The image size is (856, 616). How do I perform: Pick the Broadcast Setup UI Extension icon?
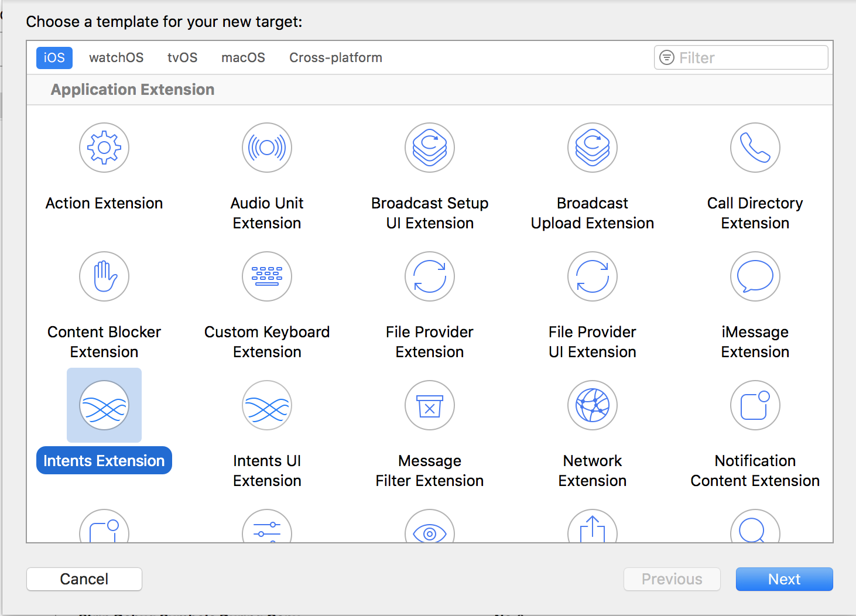tap(430, 148)
